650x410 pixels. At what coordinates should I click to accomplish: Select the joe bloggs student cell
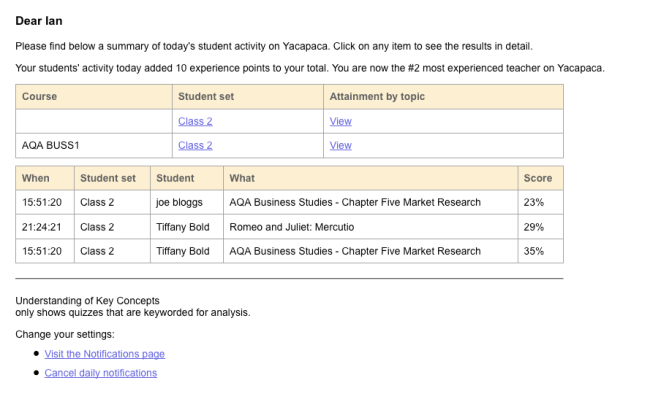[x=178, y=202]
